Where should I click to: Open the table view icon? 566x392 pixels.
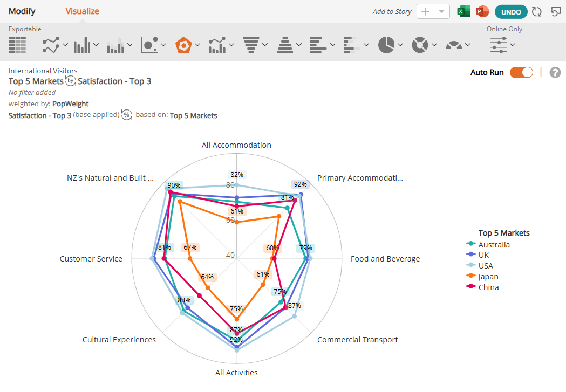(17, 45)
